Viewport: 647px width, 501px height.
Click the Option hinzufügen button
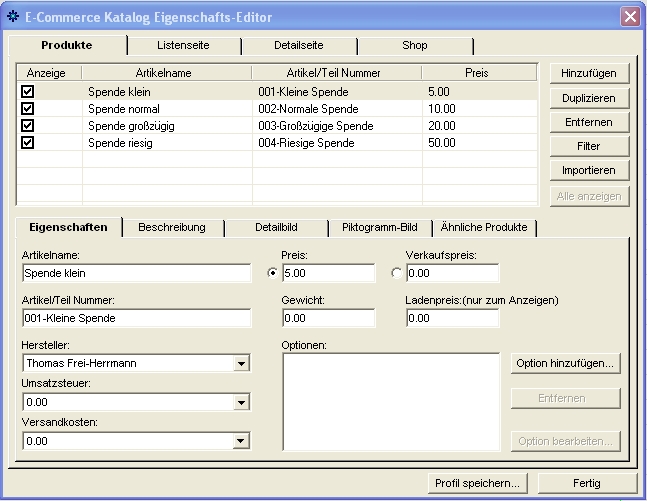pyautogui.click(x=566, y=362)
